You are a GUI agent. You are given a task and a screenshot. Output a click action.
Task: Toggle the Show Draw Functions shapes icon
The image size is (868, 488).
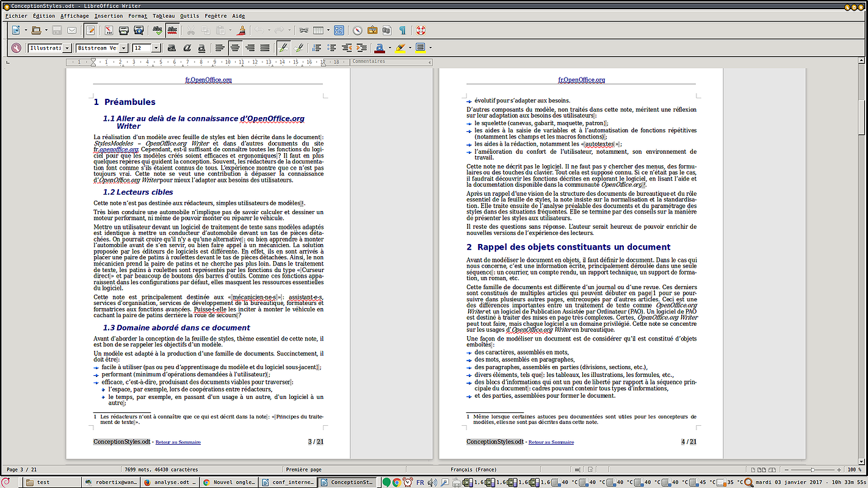coord(339,30)
